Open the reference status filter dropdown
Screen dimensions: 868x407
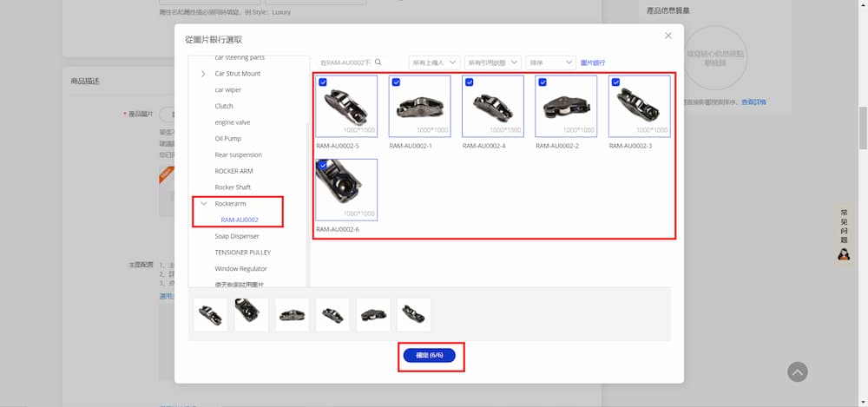point(492,62)
